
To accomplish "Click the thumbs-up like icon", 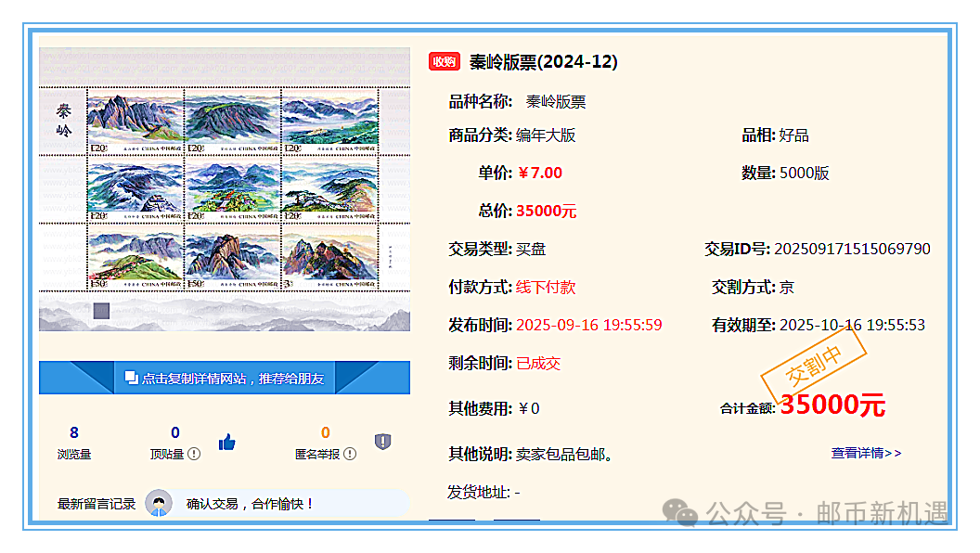I will point(226,443).
